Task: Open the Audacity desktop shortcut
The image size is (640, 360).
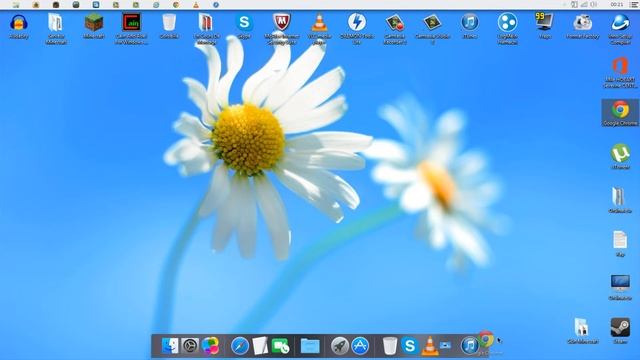Action: coord(19,22)
